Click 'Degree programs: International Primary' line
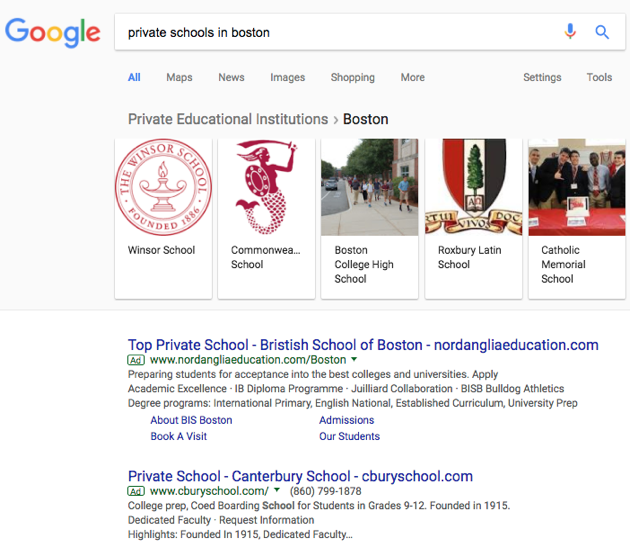This screenshot has height=557, width=630. [x=353, y=403]
